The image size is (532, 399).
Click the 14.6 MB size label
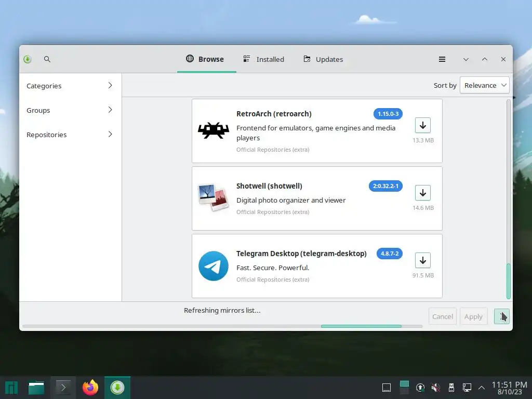pyautogui.click(x=423, y=208)
